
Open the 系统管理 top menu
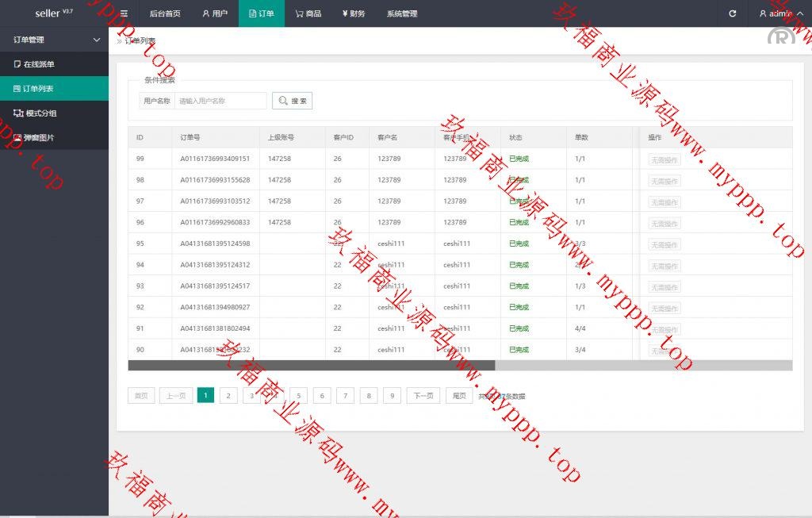pos(402,13)
